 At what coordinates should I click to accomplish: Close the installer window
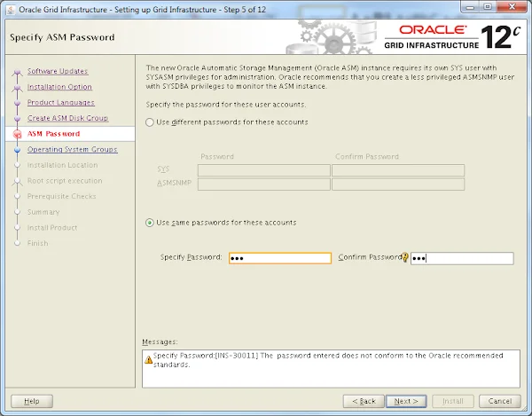pos(512,7)
